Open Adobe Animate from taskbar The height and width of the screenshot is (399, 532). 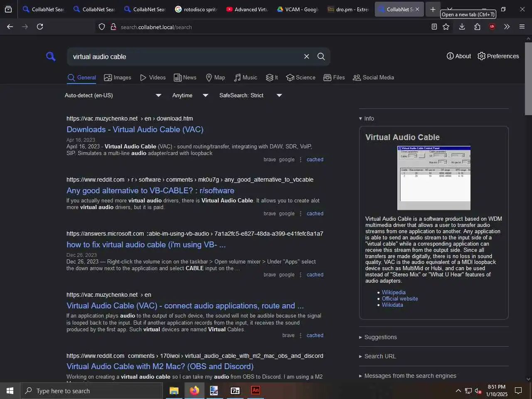[x=256, y=391]
